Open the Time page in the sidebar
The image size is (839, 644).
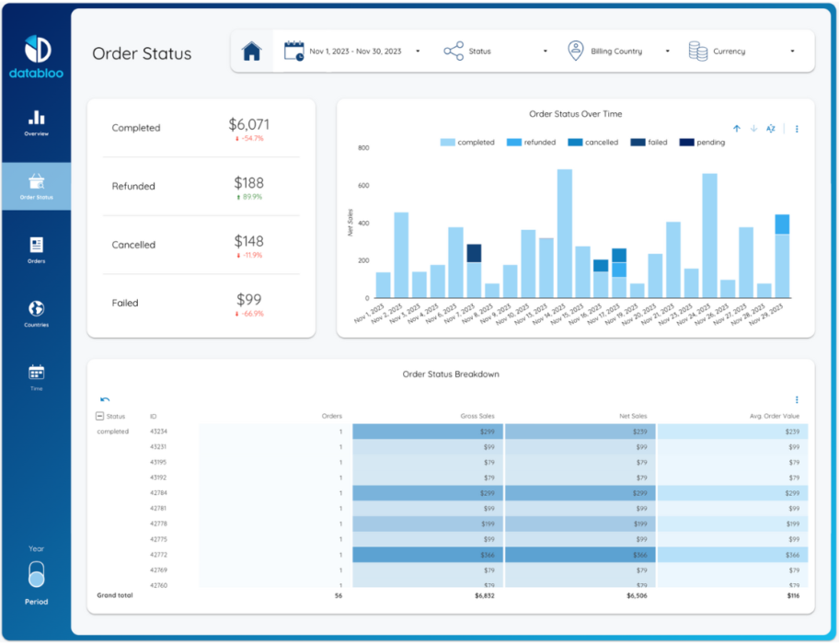click(36, 375)
